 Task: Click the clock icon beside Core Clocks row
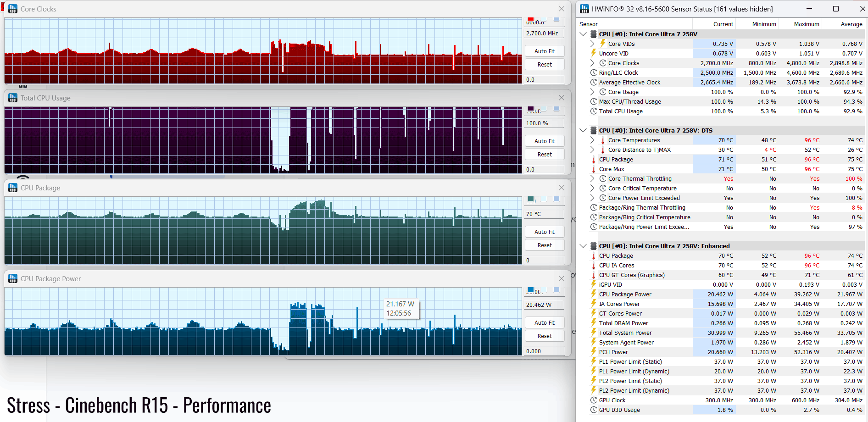[x=603, y=63]
